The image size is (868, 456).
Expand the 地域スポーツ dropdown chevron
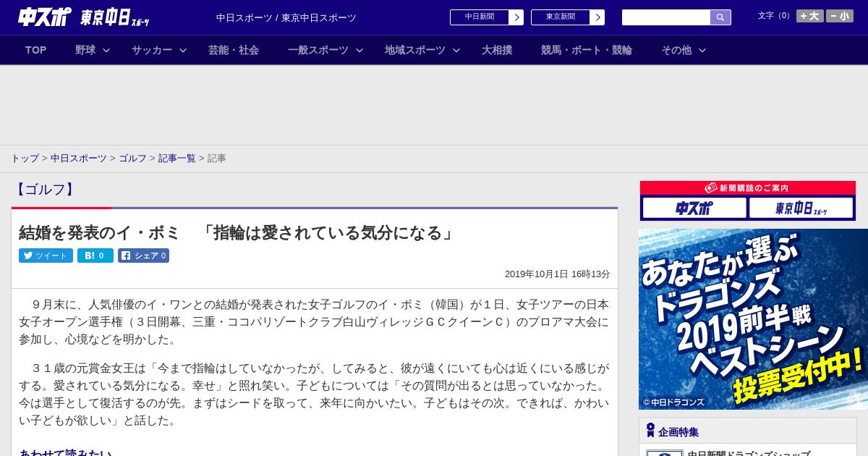pos(456,50)
